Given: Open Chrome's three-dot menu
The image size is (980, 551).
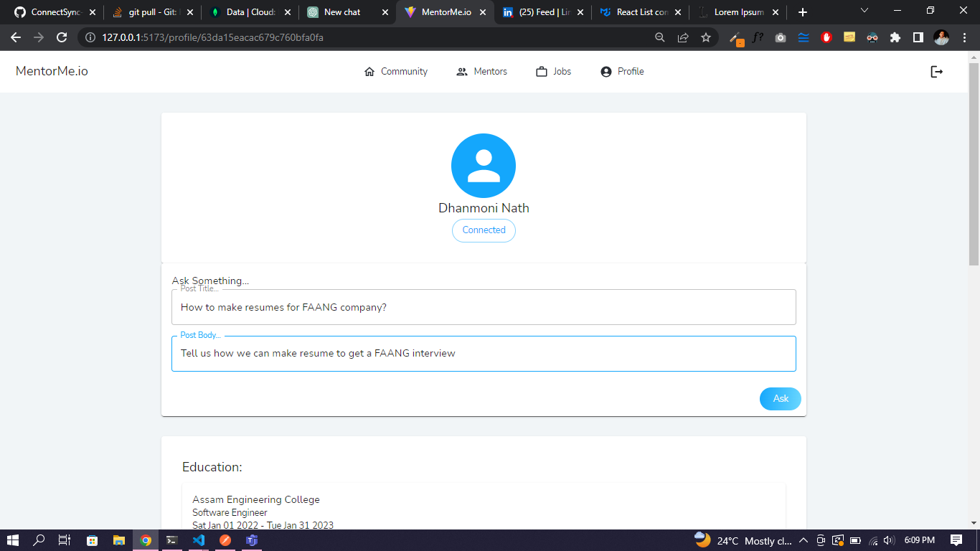Looking at the screenshot, I should click(964, 37).
